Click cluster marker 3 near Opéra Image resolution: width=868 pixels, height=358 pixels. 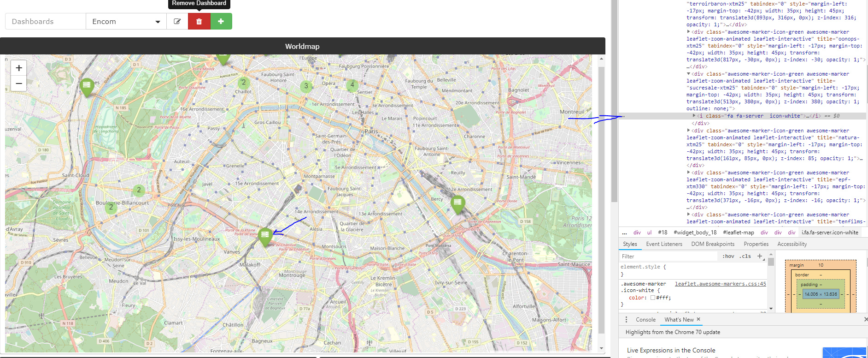(x=306, y=86)
